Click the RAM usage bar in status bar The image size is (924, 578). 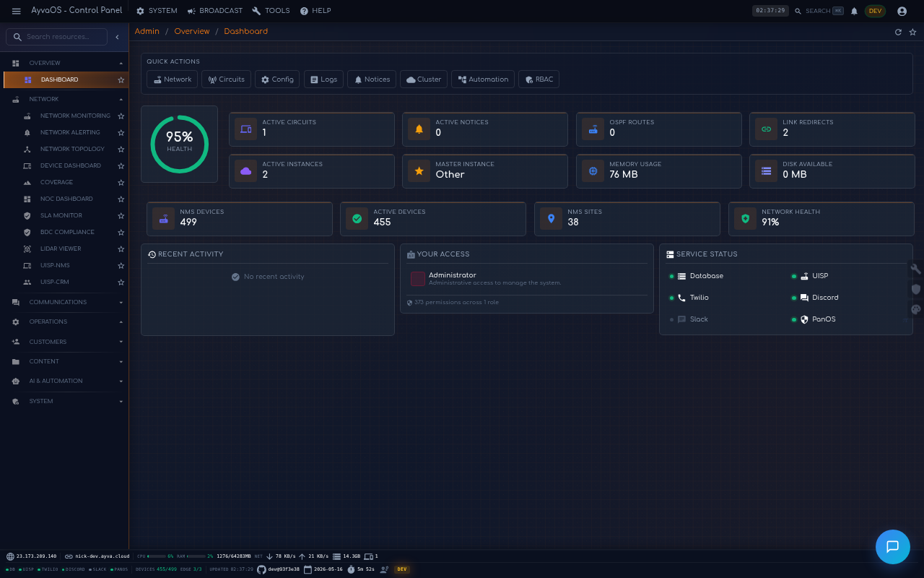point(196,556)
